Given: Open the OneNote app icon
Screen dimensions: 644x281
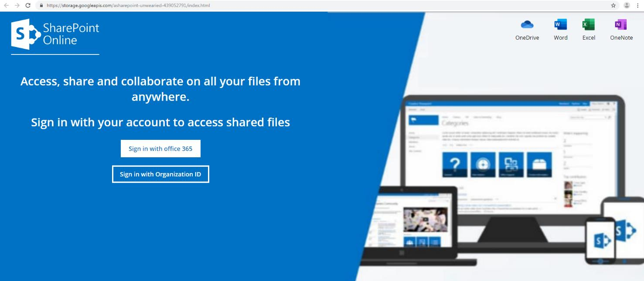Looking at the screenshot, I should point(621,24).
